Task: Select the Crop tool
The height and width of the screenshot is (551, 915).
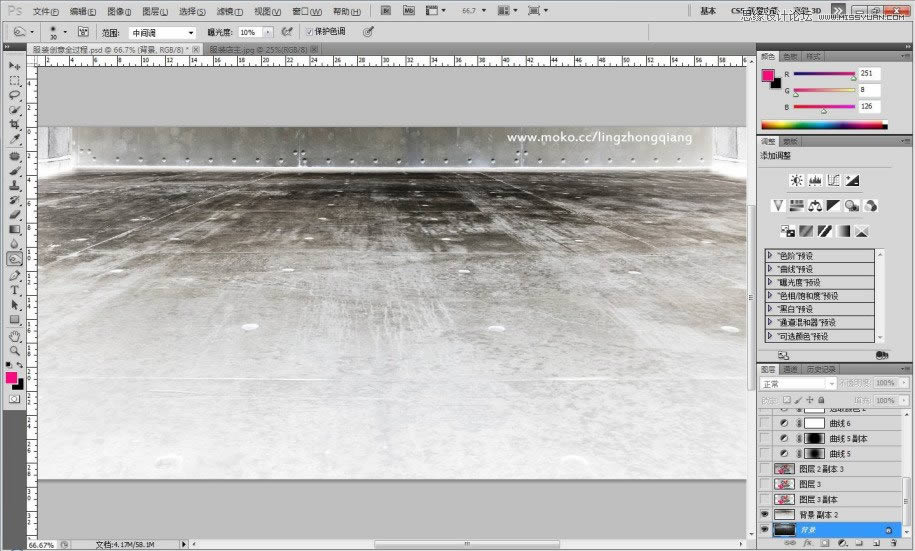Action: pyautogui.click(x=15, y=125)
